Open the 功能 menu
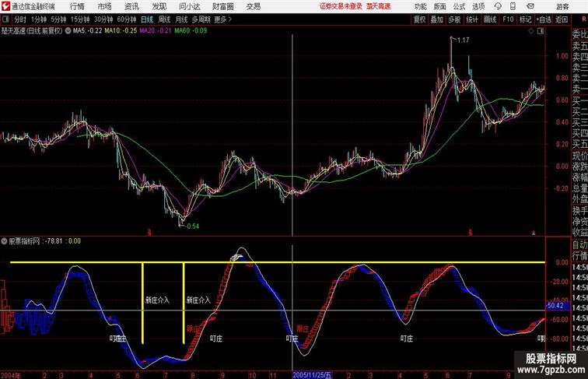The height and width of the screenshot is (379, 588). (x=420, y=6)
